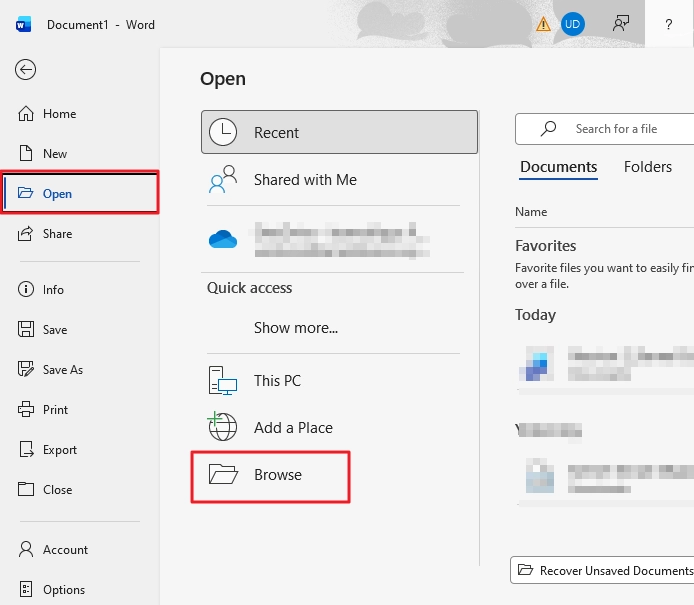The width and height of the screenshot is (694, 605).
Task: Click Show more under Quick access
Action: (x=296, y=328)
